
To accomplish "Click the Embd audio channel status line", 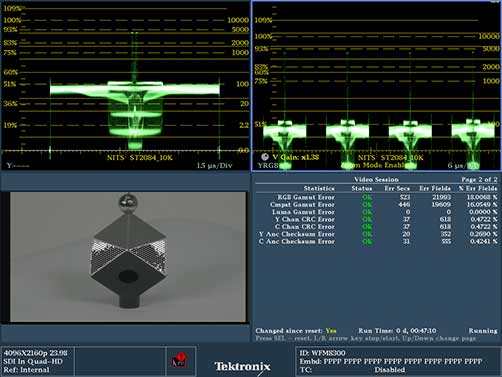I will tap(390, 361).
